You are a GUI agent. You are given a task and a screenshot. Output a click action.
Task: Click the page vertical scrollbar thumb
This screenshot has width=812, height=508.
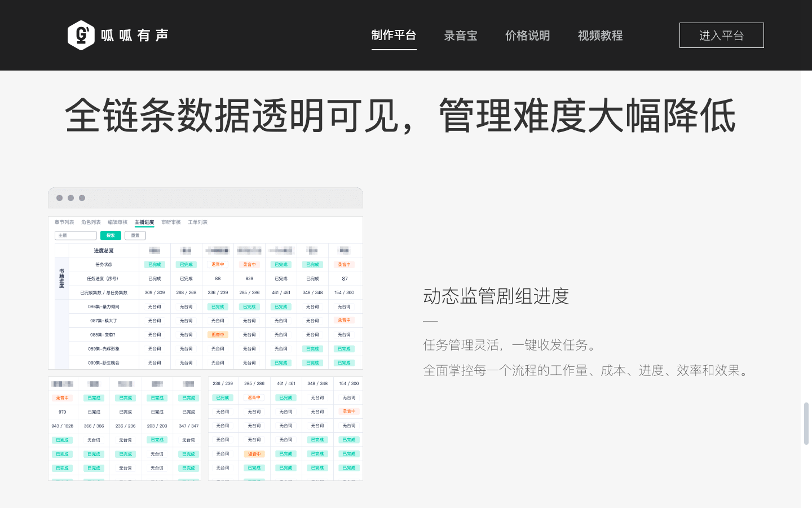coord(806,423)
